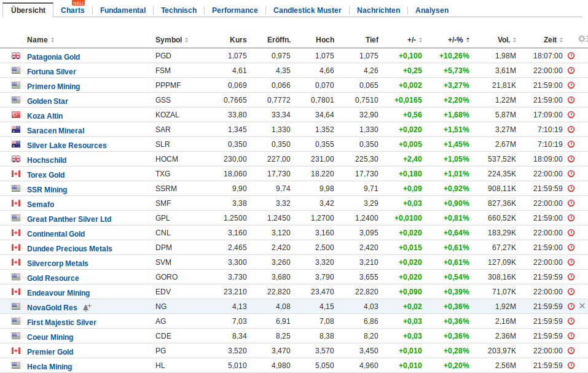Sort by the +/-% percent column

tap(458, 40)
